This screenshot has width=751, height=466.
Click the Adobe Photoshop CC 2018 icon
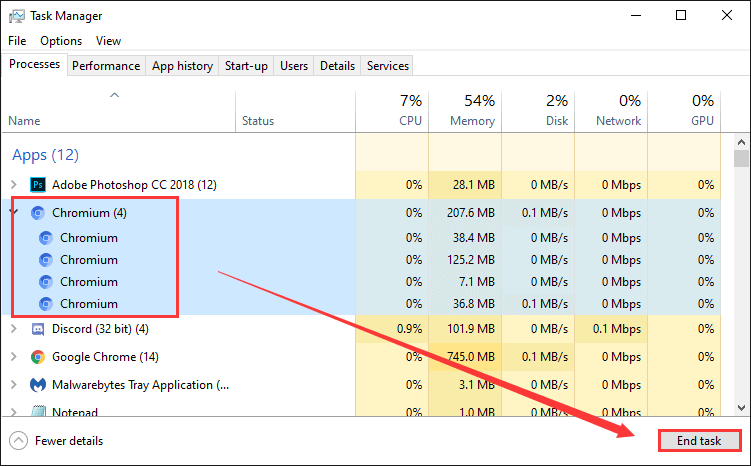(38, 184)
